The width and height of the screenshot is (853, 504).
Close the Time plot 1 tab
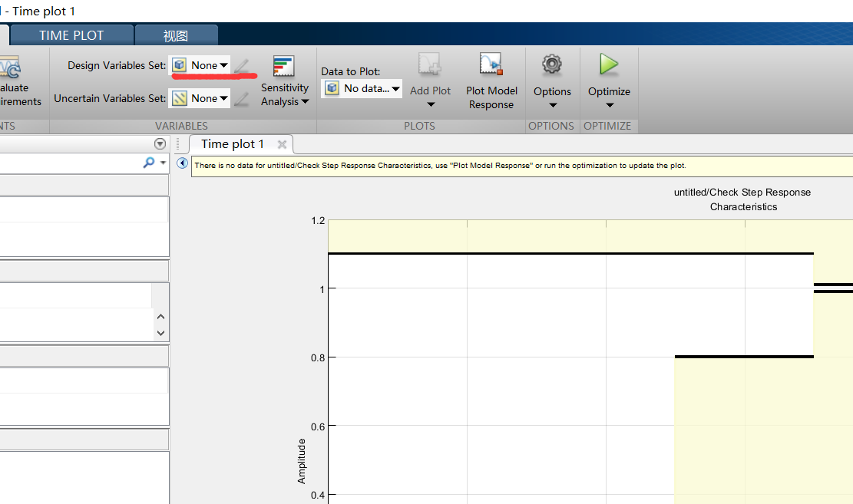[x=282, y=145]
